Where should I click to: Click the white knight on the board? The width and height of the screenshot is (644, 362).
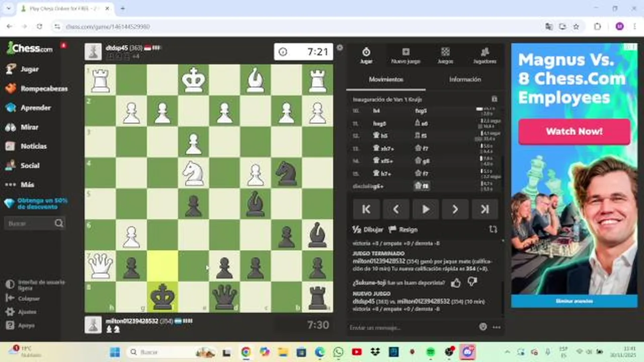tap(193, 173)
